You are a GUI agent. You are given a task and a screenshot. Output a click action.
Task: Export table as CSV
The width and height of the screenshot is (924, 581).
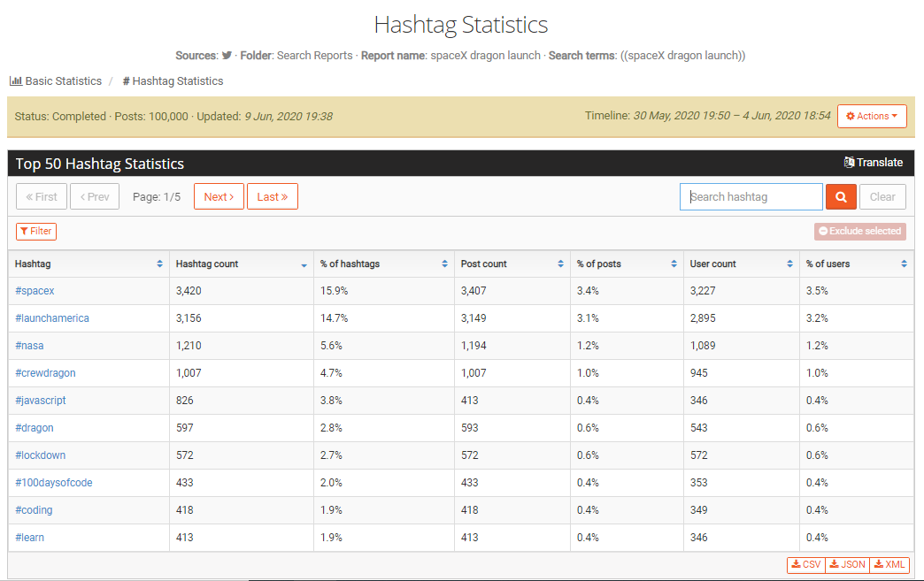click(x=806, y=564)
